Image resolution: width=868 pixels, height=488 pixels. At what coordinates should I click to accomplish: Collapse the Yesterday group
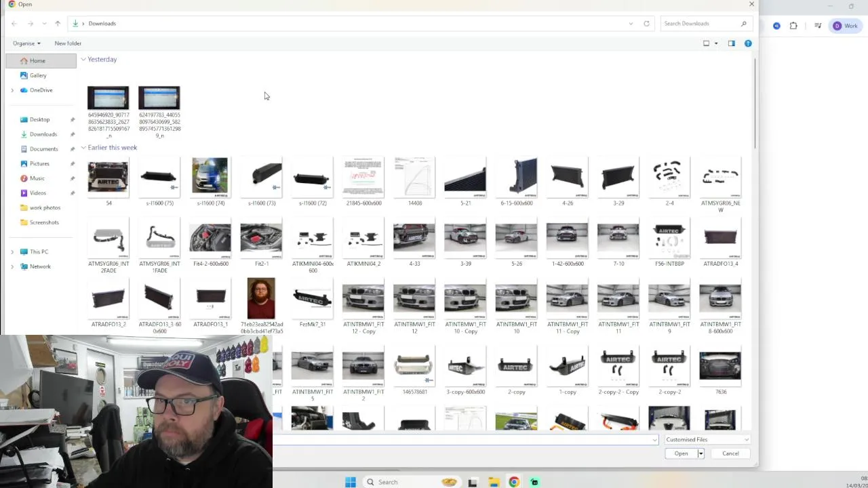83,60
